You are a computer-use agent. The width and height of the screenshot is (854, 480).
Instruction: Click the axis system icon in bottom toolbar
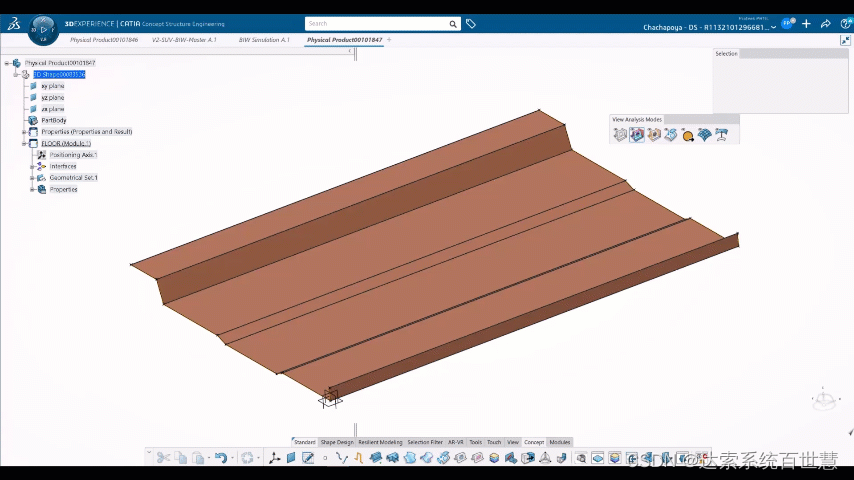pos(274,458)
